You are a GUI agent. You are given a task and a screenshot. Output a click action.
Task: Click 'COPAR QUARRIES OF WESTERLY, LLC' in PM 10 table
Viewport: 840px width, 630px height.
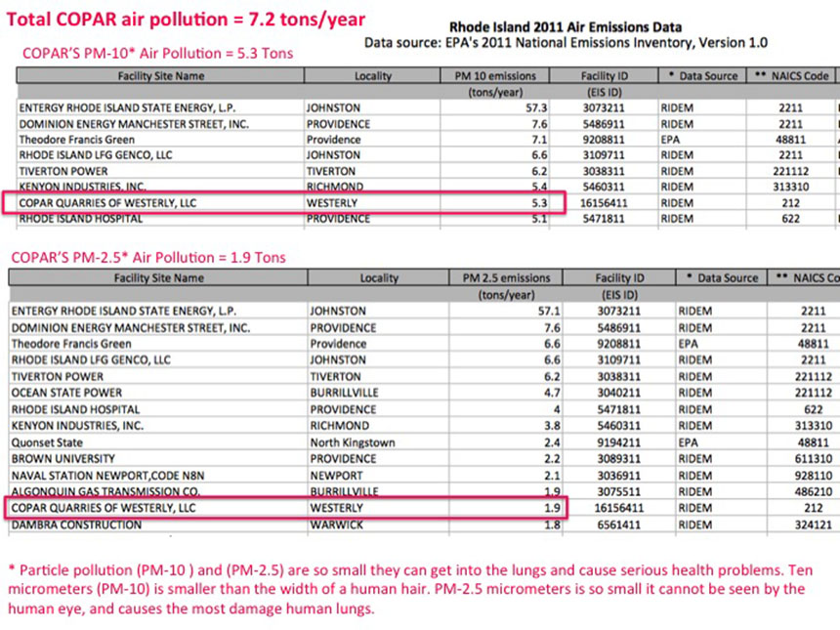[x=107, y=203]
